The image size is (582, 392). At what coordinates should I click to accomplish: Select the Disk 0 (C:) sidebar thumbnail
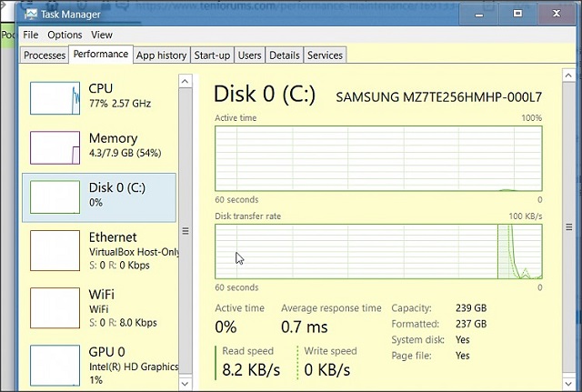tap(55, 197)
